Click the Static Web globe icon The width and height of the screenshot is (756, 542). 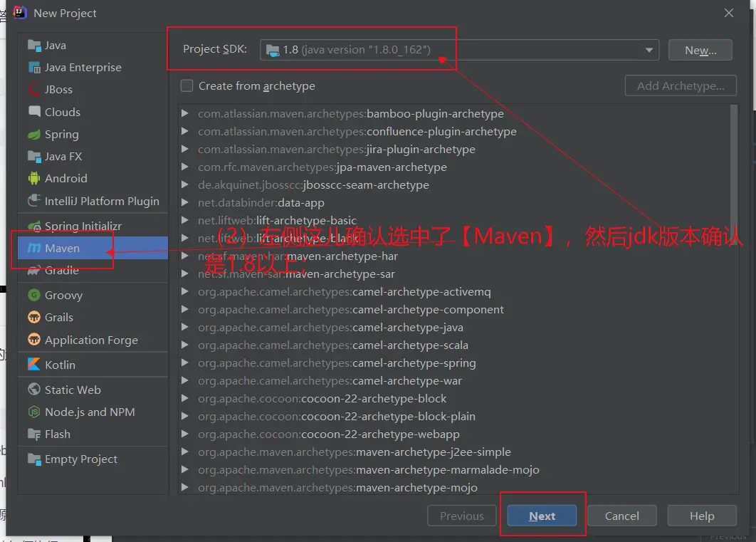[x=34, y=390]
